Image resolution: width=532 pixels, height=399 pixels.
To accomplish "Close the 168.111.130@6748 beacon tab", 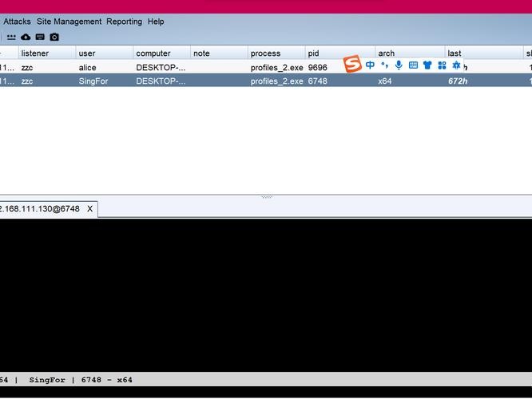I will click(x=89, y=209).
